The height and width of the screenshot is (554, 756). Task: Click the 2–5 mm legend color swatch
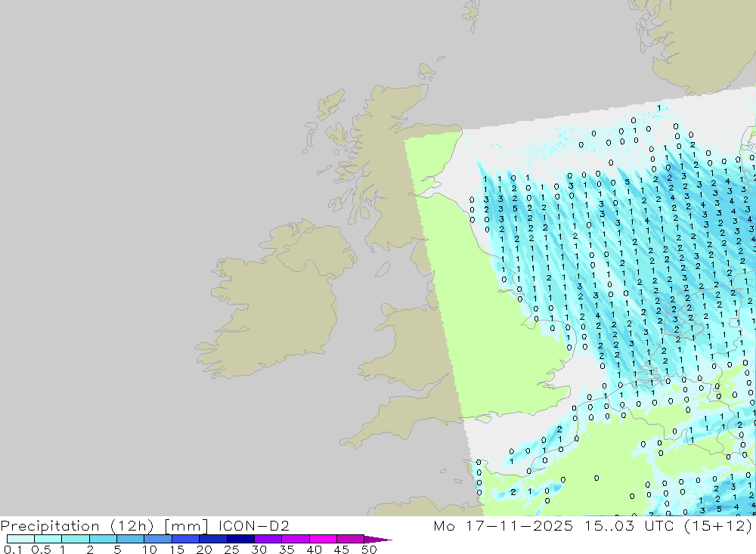click(x=103, y=539)
